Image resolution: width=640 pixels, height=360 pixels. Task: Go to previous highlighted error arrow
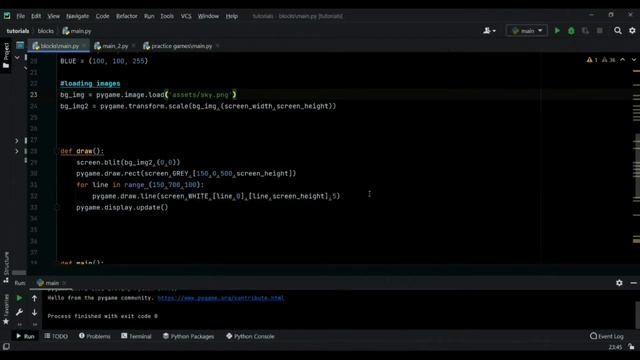pyautogui.click(x=622, y=60)
